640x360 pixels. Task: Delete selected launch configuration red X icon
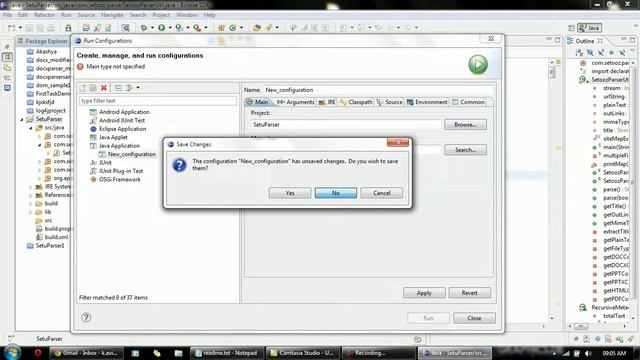(104, 88)
